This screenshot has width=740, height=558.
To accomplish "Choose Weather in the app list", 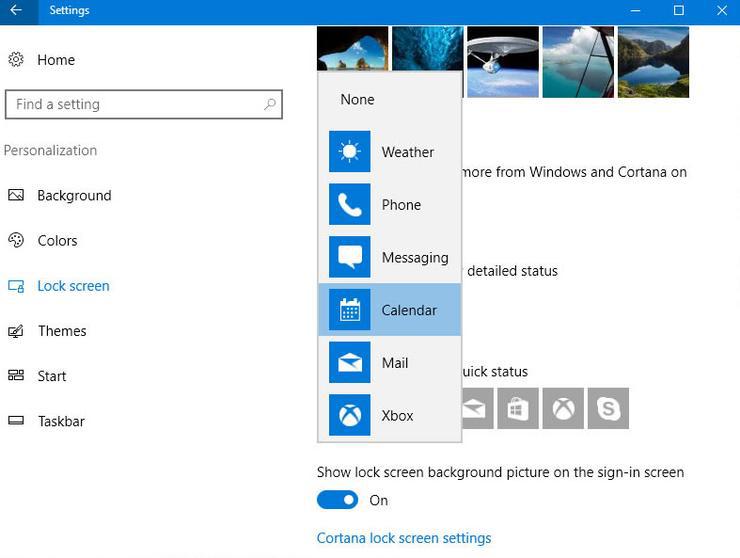I will (390, 152).
